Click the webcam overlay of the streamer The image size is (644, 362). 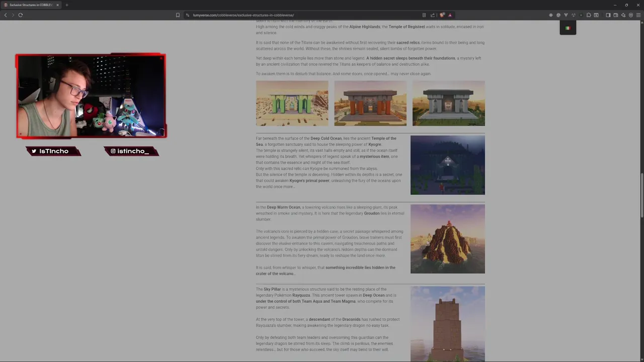91,96
